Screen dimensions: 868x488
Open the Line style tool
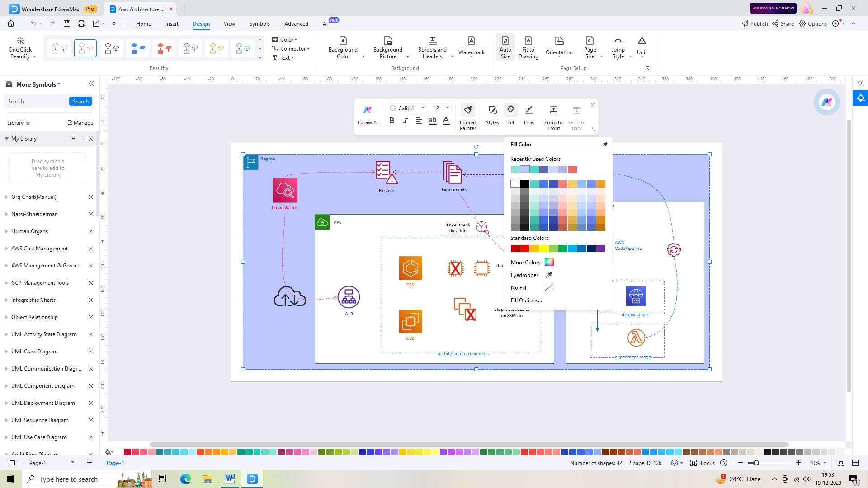(x=528, y=115)
